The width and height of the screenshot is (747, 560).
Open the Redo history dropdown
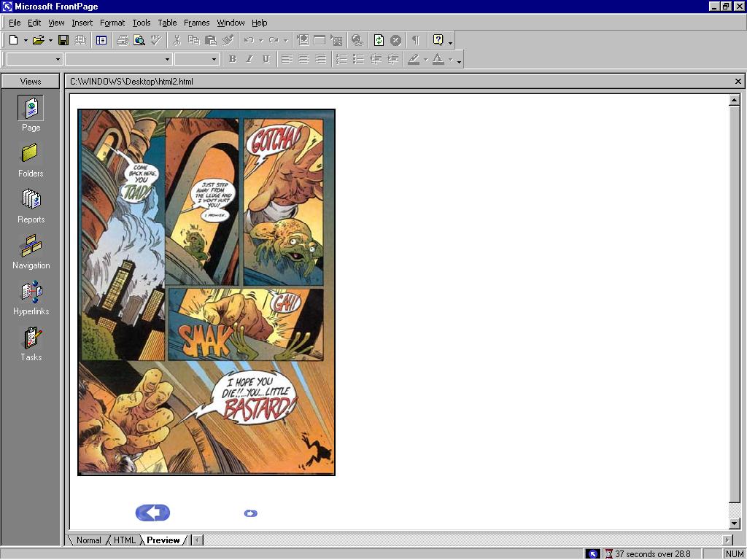click(286, 41)
